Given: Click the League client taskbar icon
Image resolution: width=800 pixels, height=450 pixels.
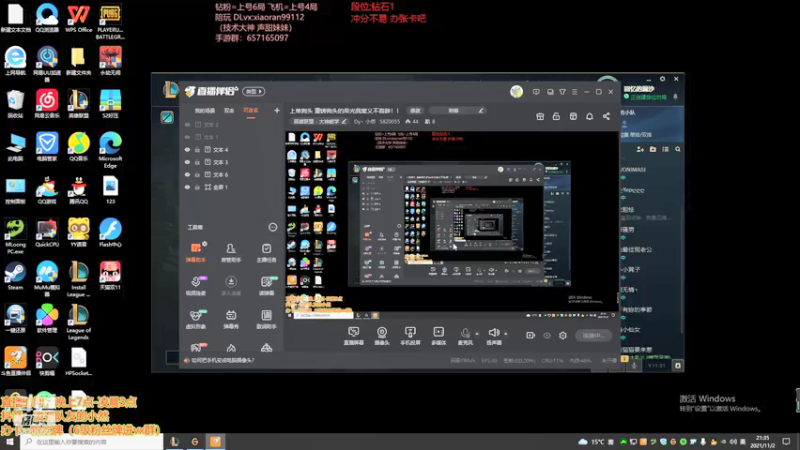Looking at the screenshot, I should pos(174,441).
